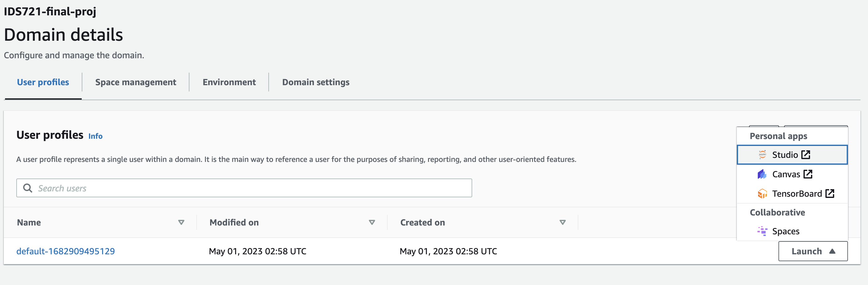
Task: Click Canvas's external link icon
Action: pyautogui.click(x=808, y=174)
